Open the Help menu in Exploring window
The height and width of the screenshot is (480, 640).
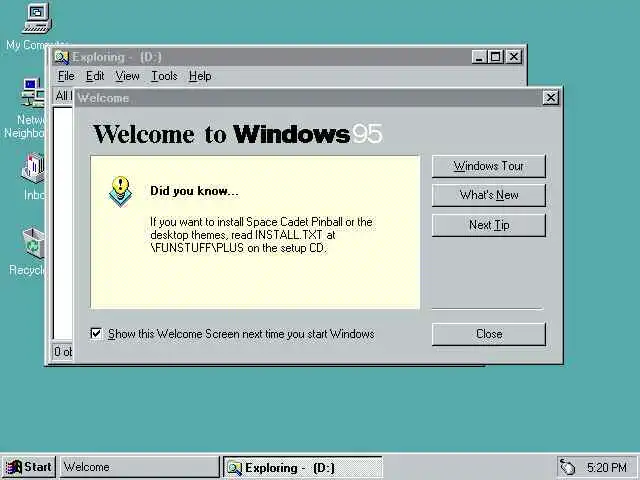pyautogui.click(x=200, y=76)
